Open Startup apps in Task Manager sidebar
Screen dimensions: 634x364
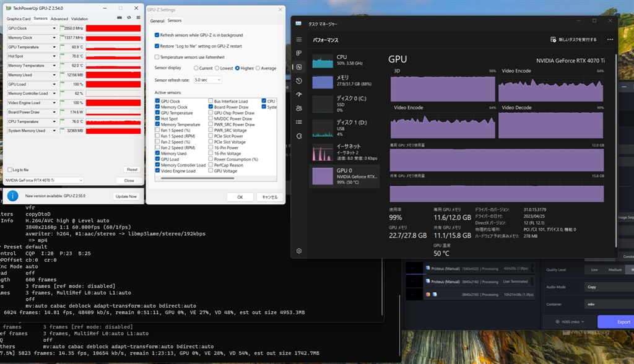click(299, 95)
